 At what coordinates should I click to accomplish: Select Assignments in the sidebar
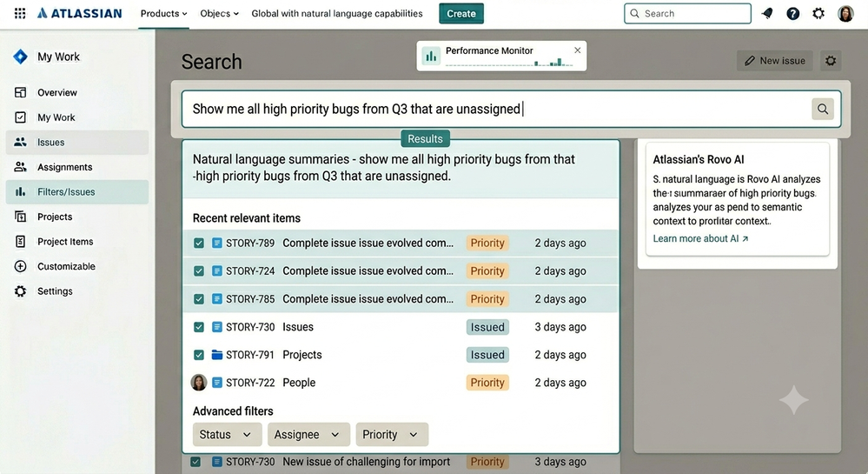[77, 167]
